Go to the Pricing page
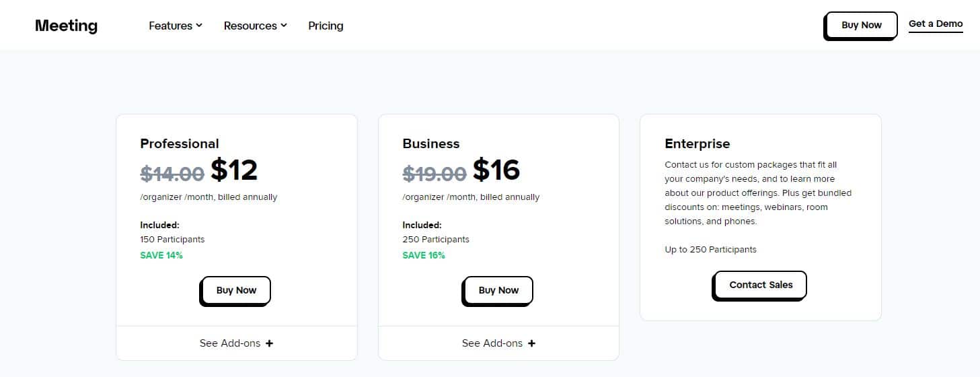This screenshot has height=377, width=980. [x=326, y=26]
